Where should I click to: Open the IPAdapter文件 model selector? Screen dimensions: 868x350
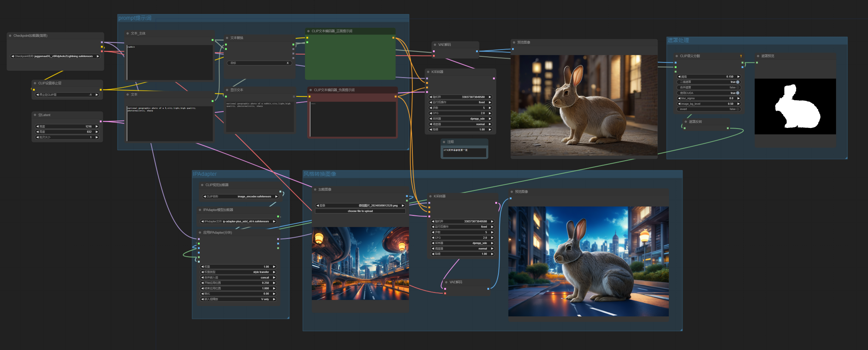click(238, 222)
